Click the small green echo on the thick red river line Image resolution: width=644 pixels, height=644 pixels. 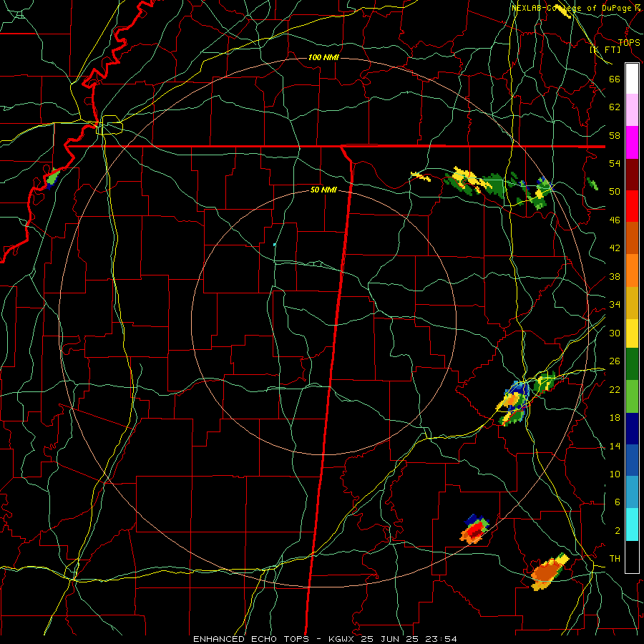[52, 178]
